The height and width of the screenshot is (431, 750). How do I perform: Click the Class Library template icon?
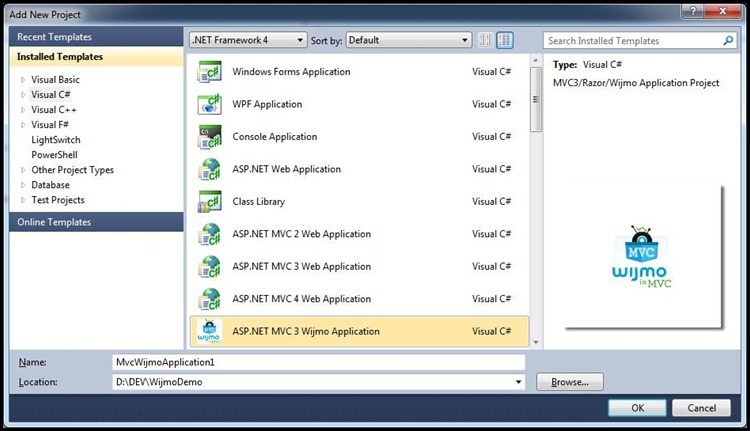click(210, 202)
